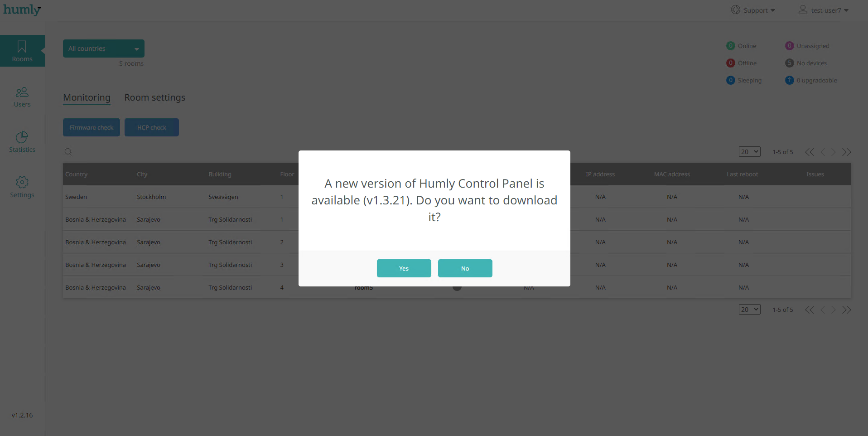Sort table by City column header

(142, 174)
